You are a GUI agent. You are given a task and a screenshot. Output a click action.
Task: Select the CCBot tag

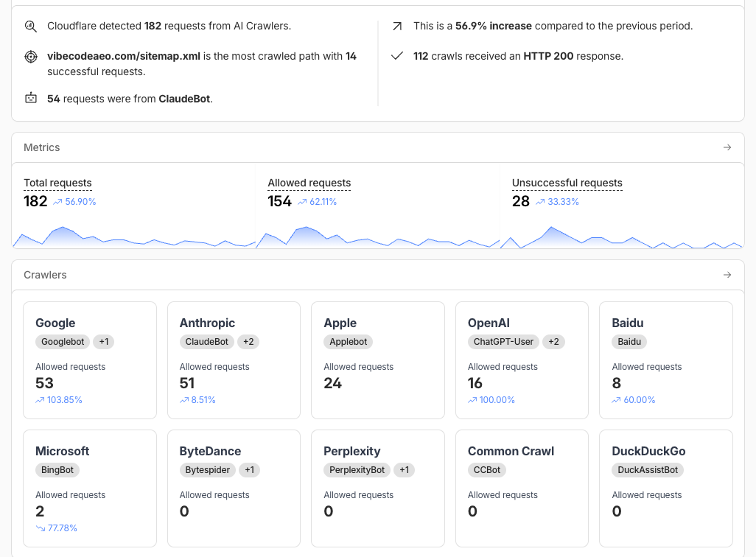coord(486,470)
